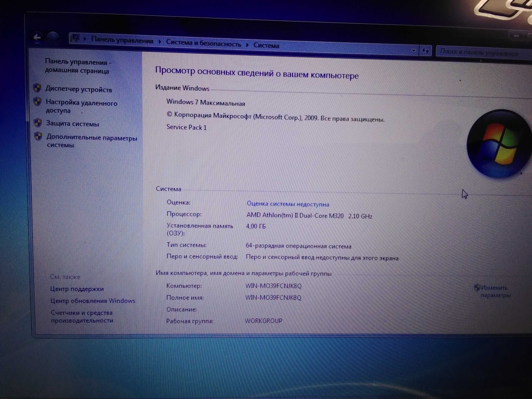
Task: Open Диспетчер устройств link
Action: click(x=79, y=89)
